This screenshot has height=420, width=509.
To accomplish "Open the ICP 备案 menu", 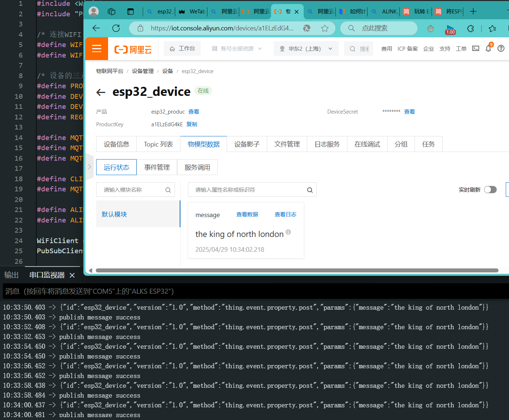I will (x=407, y=49).
